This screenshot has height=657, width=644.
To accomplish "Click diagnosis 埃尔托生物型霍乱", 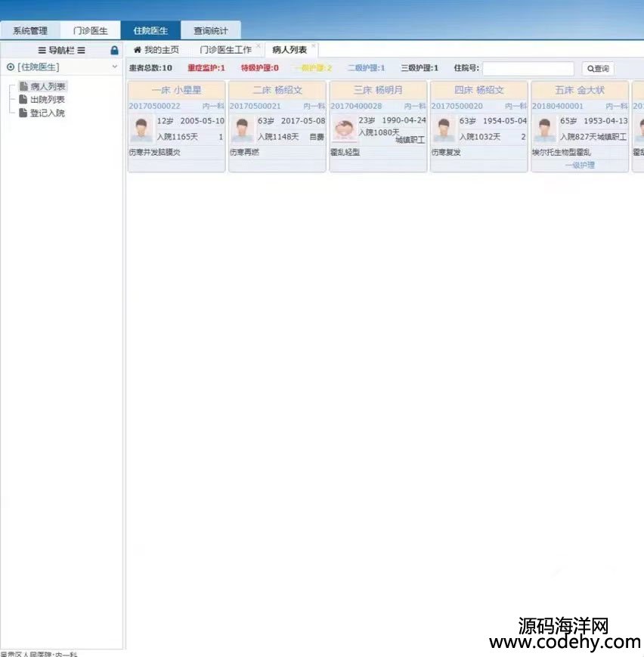I will click(562, 152).
